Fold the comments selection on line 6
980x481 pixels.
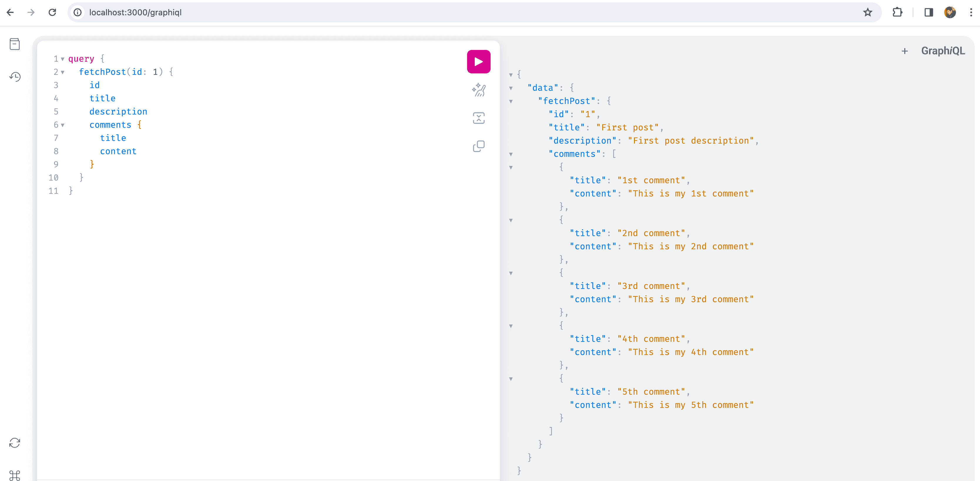tap(63, 125)
